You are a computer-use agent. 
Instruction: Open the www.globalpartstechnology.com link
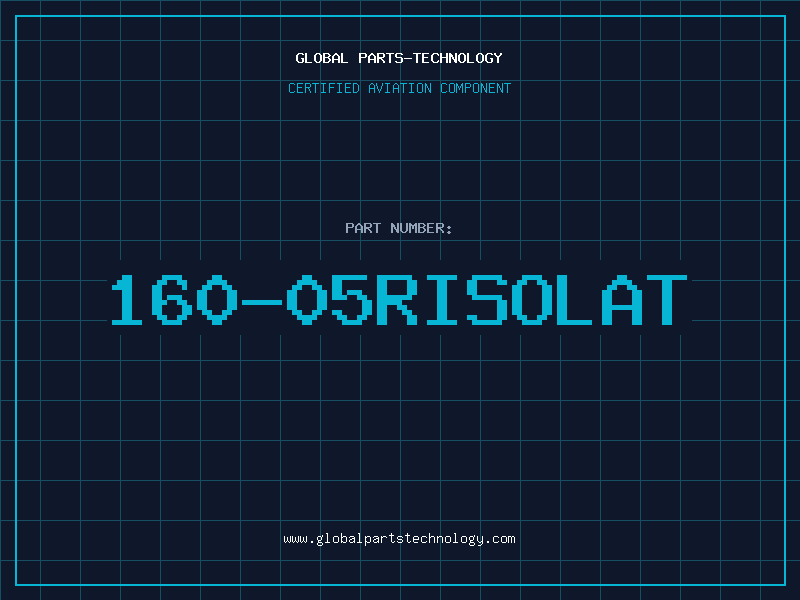[399, 539]
